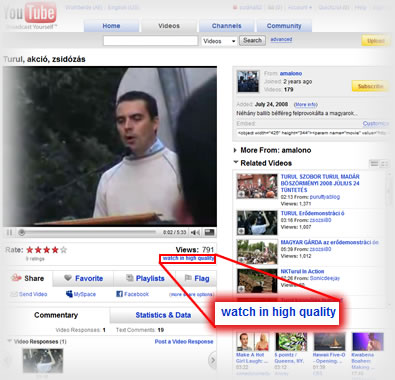
Task: Rate the video four stars
Action: [55, 250]
